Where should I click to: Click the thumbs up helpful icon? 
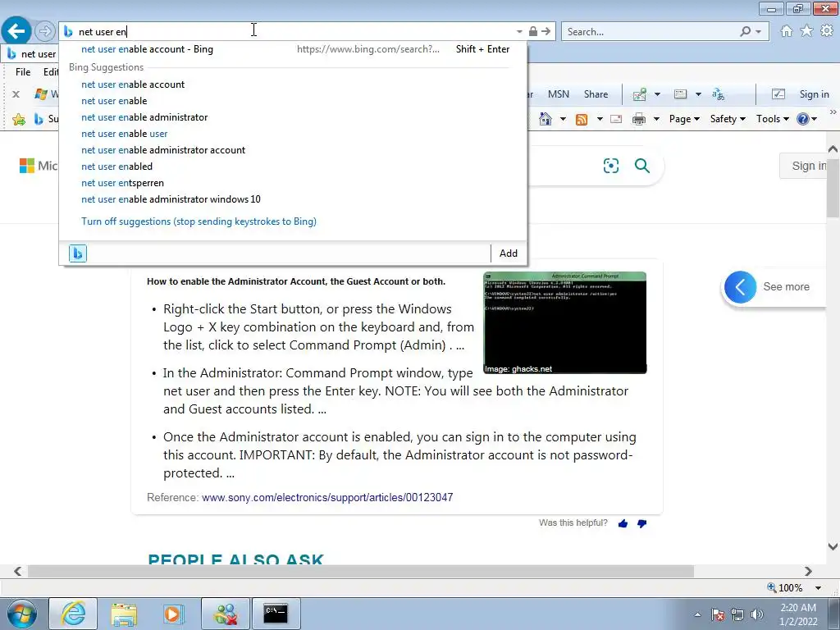point(623,523)
